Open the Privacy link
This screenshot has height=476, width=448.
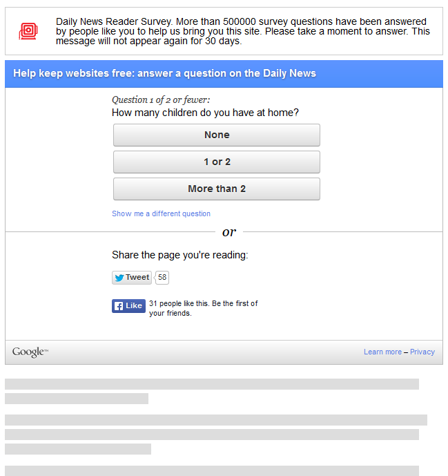[422, 352]
